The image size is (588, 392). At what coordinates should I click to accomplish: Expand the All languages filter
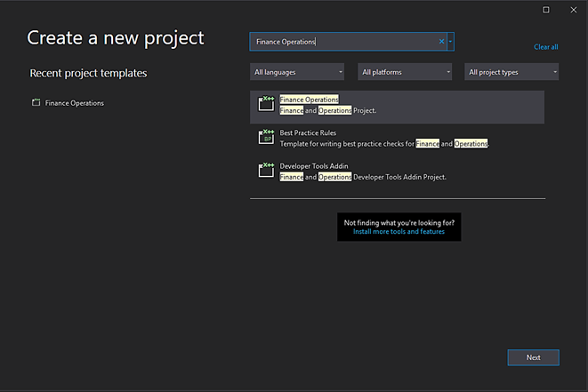298,72
